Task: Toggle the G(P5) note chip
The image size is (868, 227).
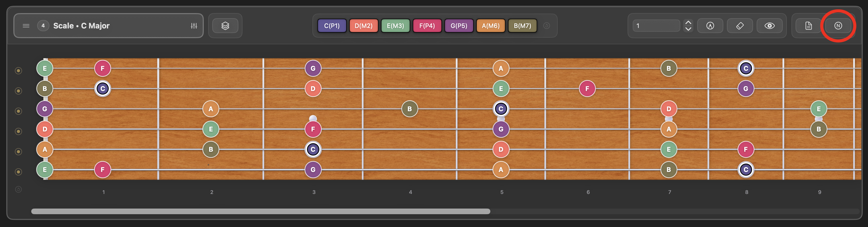Action: click(459, 26)
